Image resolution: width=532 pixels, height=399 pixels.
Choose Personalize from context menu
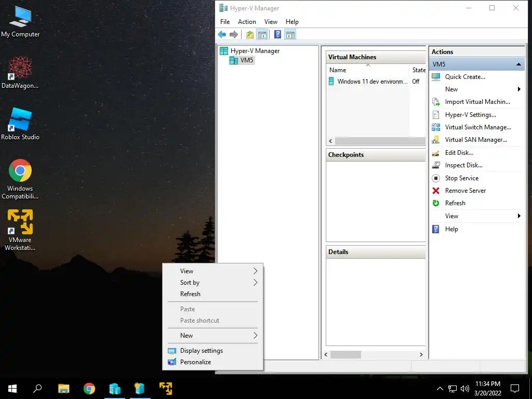click(x=212, y=362)
